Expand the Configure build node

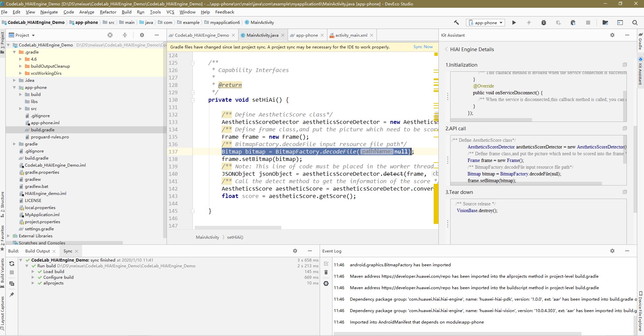coord(33,277)
